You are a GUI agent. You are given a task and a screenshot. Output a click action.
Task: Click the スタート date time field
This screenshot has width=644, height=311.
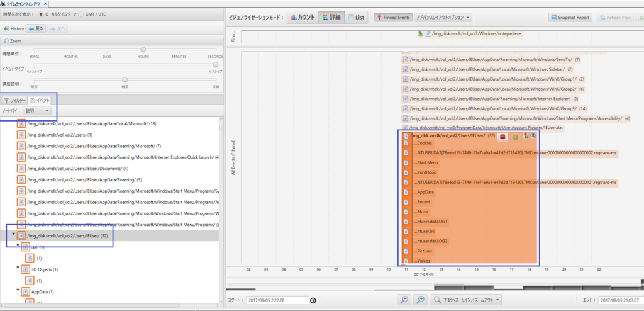277,300
